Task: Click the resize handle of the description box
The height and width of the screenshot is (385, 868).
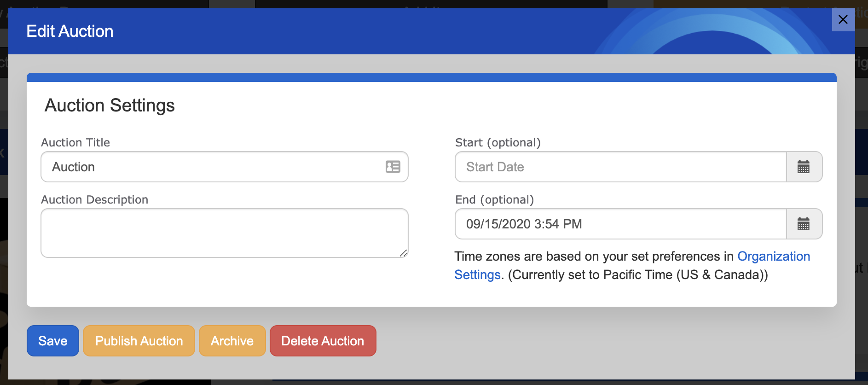Action: [404, 253]
